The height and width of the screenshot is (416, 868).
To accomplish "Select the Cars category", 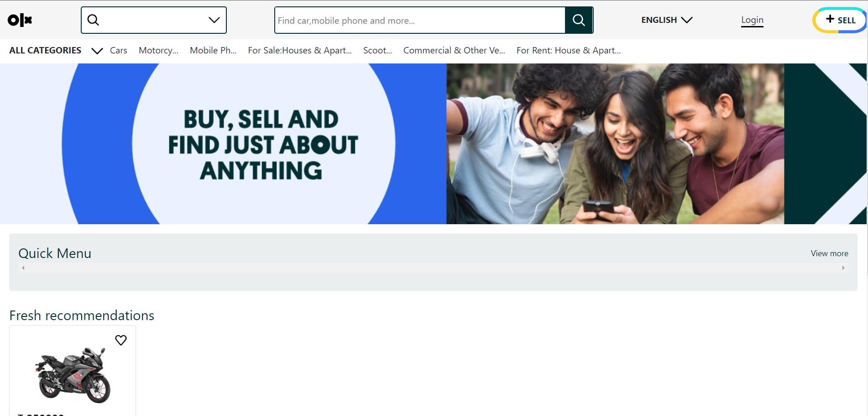I will pyautogui.click(x=119, y=51).
